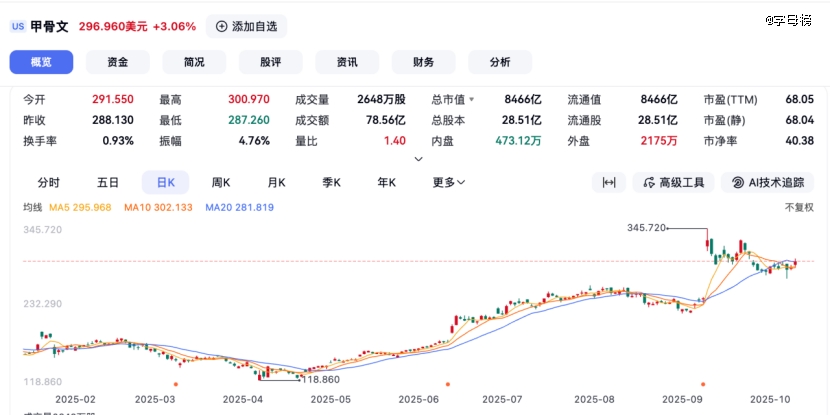This screenshot has width=830, height=415.
Task: Click the orange event dot near 2025-06
Action: coord(447,383)
